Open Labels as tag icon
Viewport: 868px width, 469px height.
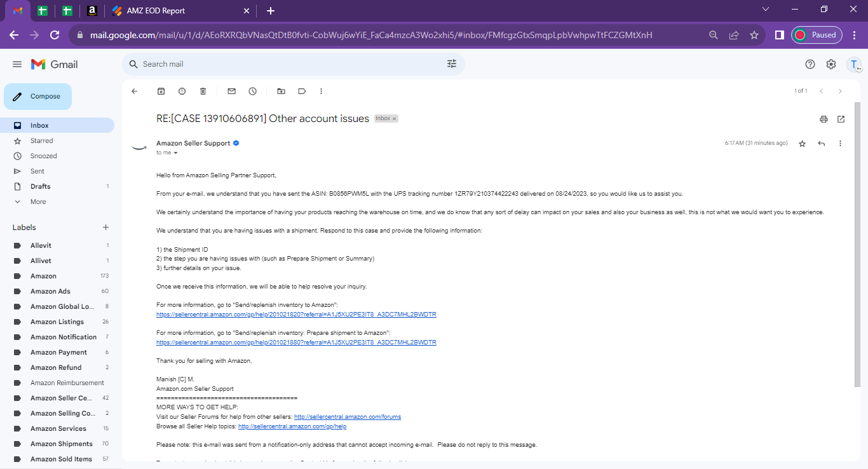[302, 92]
